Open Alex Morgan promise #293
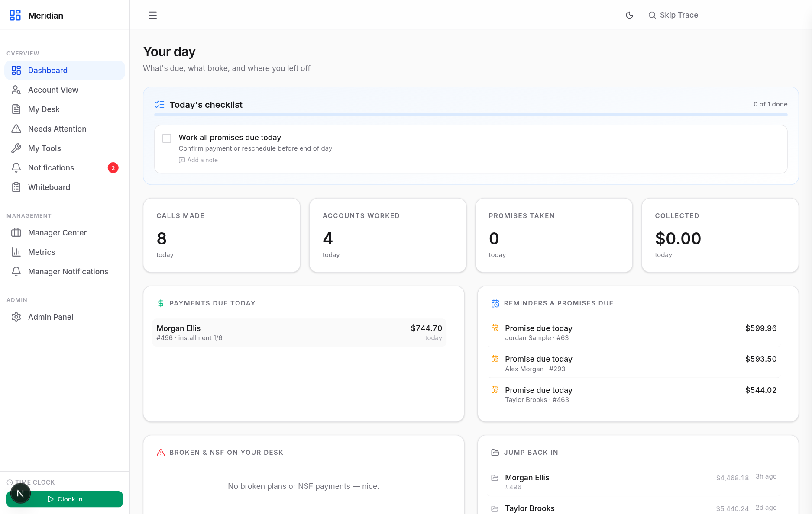812x514 pixels. tap(634, 363)
